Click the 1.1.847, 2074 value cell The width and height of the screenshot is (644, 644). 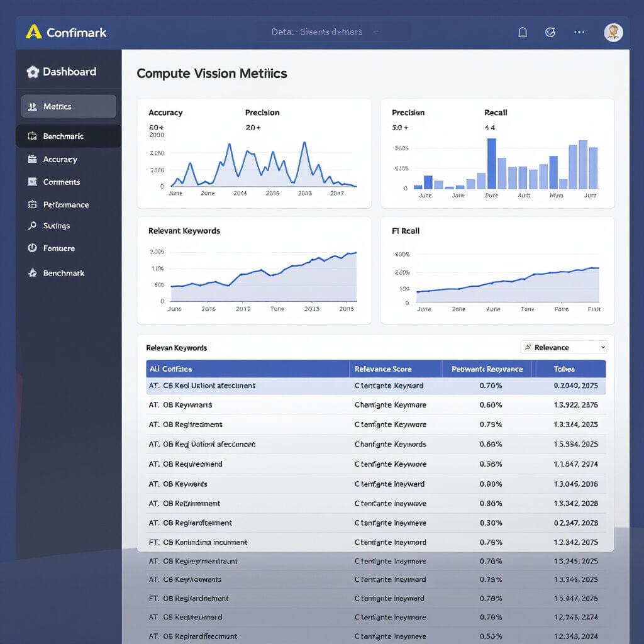pyautogui.click(x=576, y=464)
